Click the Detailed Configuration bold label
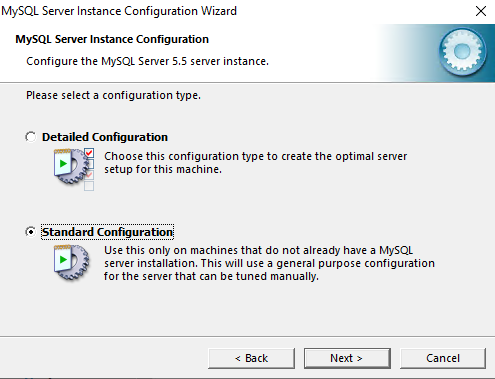The width and height of the screenshot is (495, 379). point(105,137)
